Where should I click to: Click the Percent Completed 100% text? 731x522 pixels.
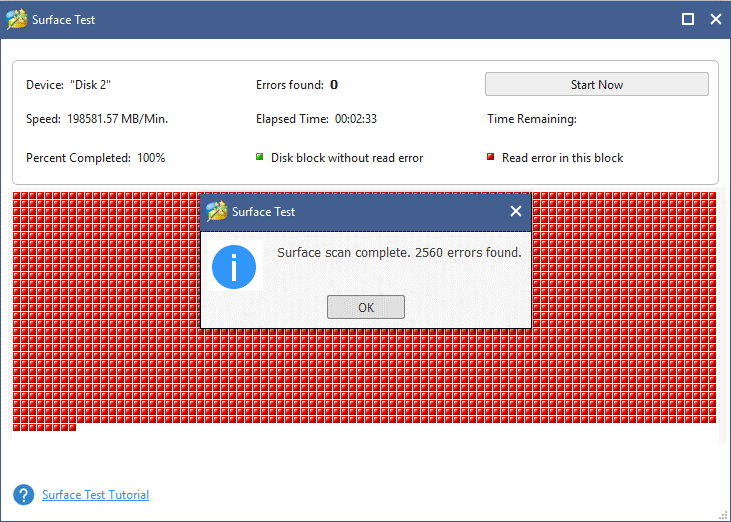(96, 158)
